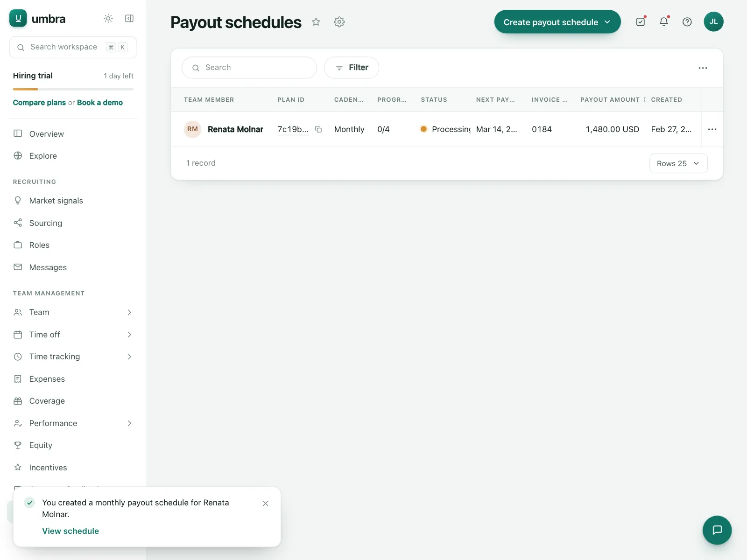Click the Equity trophy icon

18,445
